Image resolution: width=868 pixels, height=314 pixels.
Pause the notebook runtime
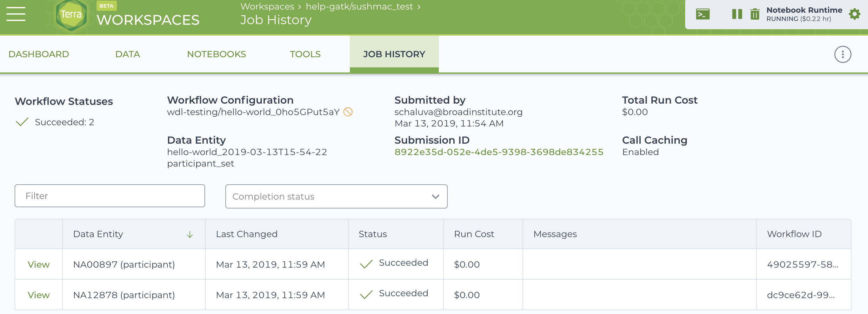coord(737,14)
